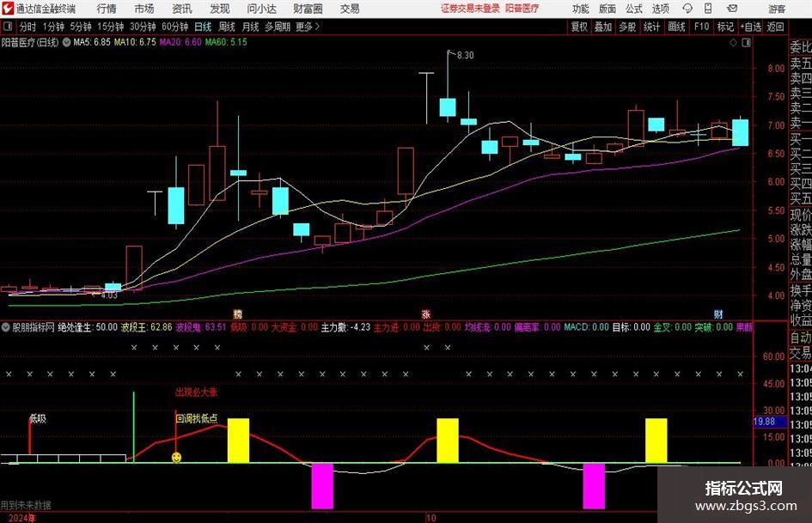Image resolution: width=812 pixels, height=523 pixels.
Task: Open the 财富圈 menu
Action: click(308, 9)
